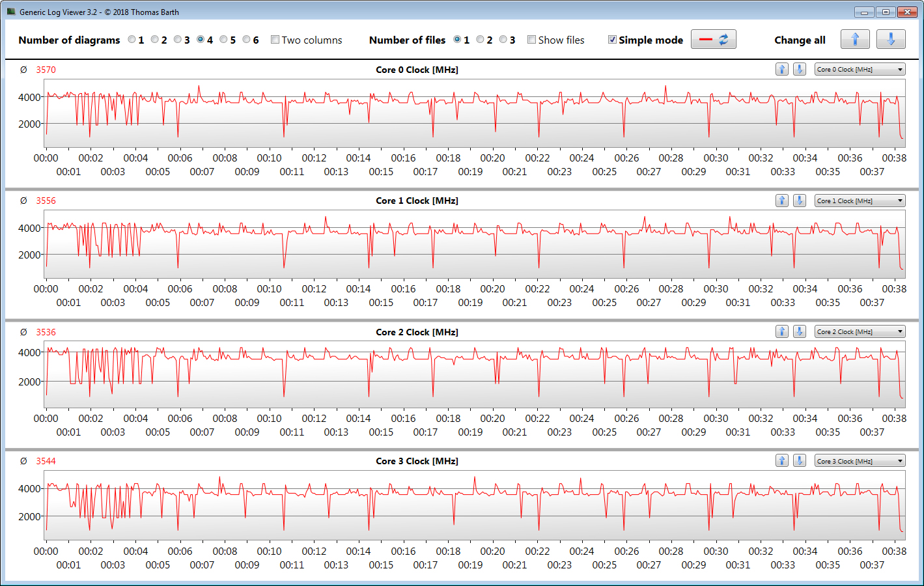Click the Change all label
The image size is (924, 586).
pyautogui.click(x=800, y=40)
